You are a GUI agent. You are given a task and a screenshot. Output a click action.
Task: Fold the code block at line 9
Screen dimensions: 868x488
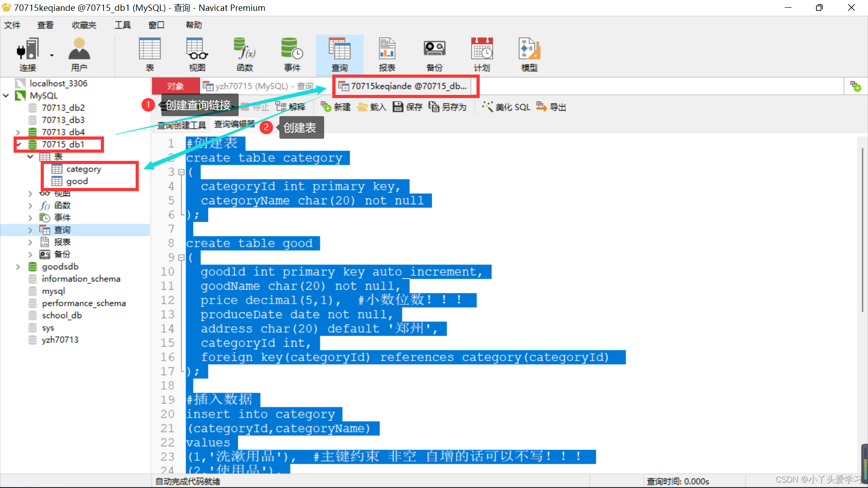click(181, 258)
